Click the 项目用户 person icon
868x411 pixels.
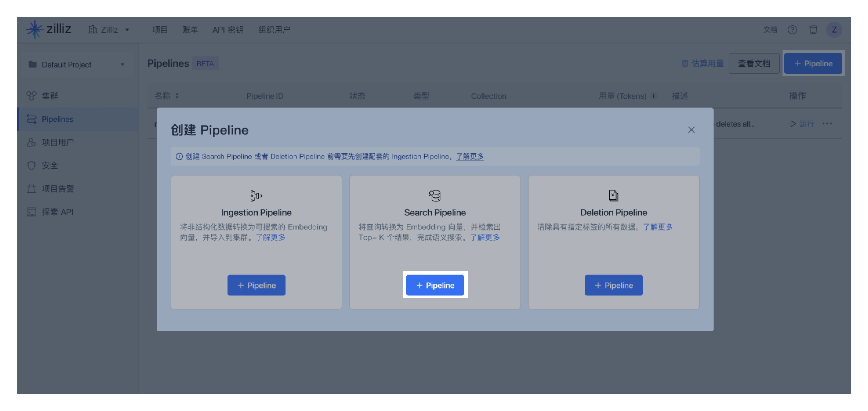(x=31, y=142)
